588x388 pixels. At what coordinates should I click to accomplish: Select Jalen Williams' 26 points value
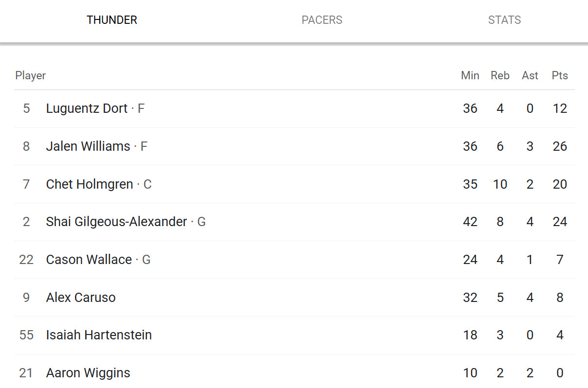coord(560,146)
